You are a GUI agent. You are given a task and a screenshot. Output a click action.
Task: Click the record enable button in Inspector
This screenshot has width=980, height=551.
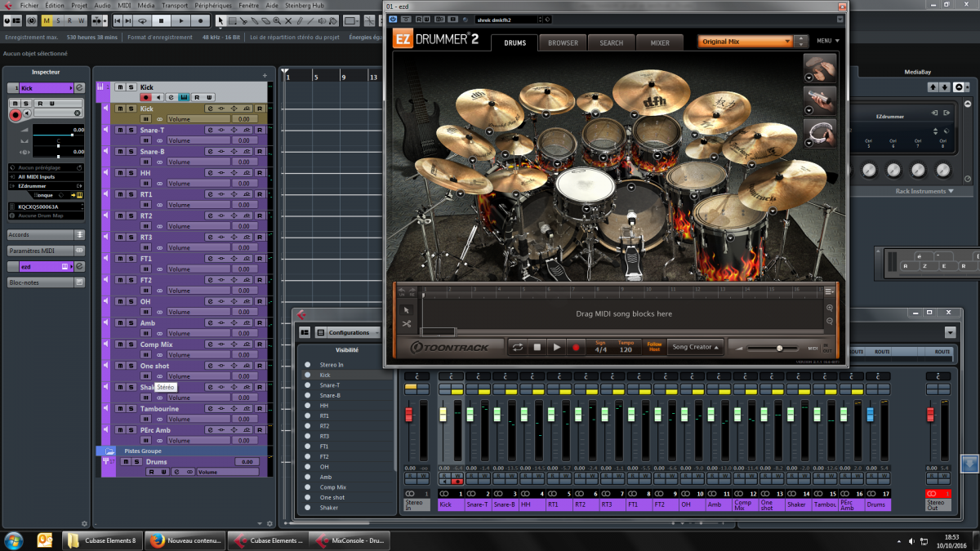pyautogui.click(x=15, y=115)
